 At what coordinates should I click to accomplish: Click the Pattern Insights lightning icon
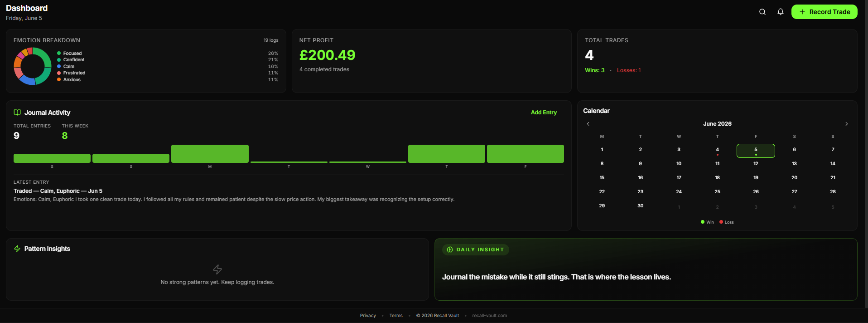coord(17,249)
